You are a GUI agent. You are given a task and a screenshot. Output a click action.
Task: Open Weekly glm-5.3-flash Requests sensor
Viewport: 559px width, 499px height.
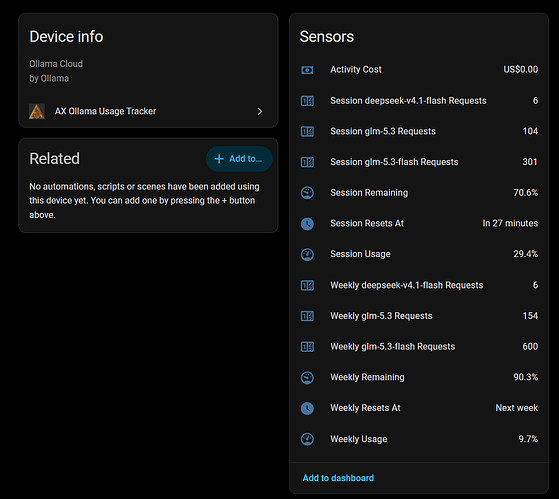click(x=419, y=347)
